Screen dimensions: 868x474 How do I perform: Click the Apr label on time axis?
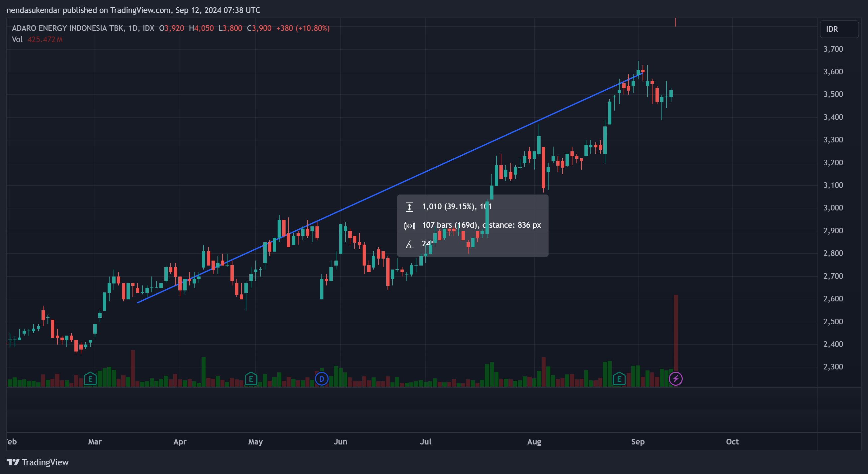(180, 442)
